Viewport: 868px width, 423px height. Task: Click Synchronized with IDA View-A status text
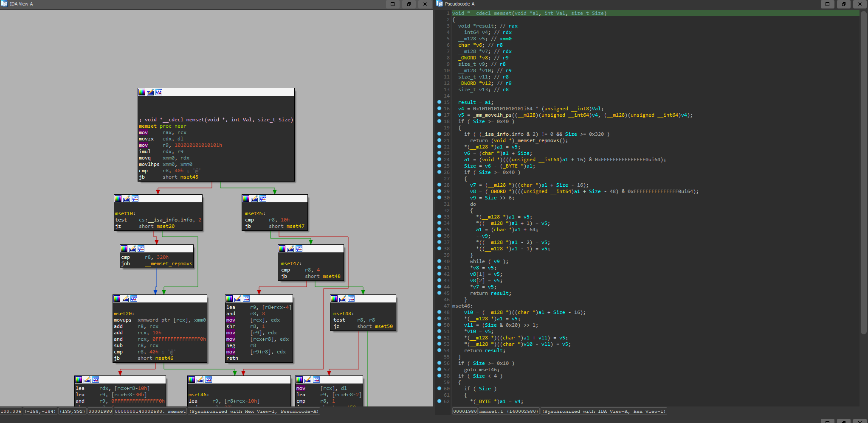(604, 411)
